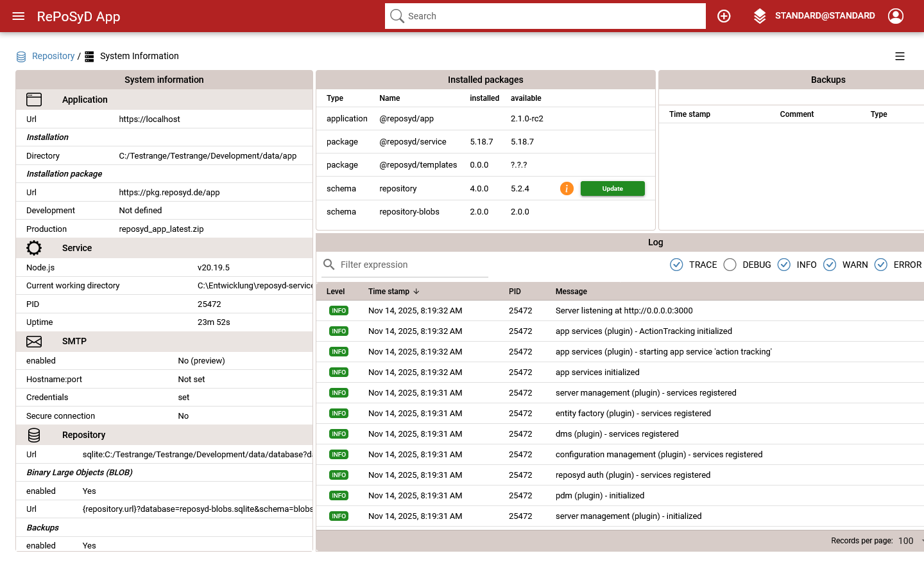Click the Level column header in log
The width and height of the screenshot is (924, 578).
[336, 292]
